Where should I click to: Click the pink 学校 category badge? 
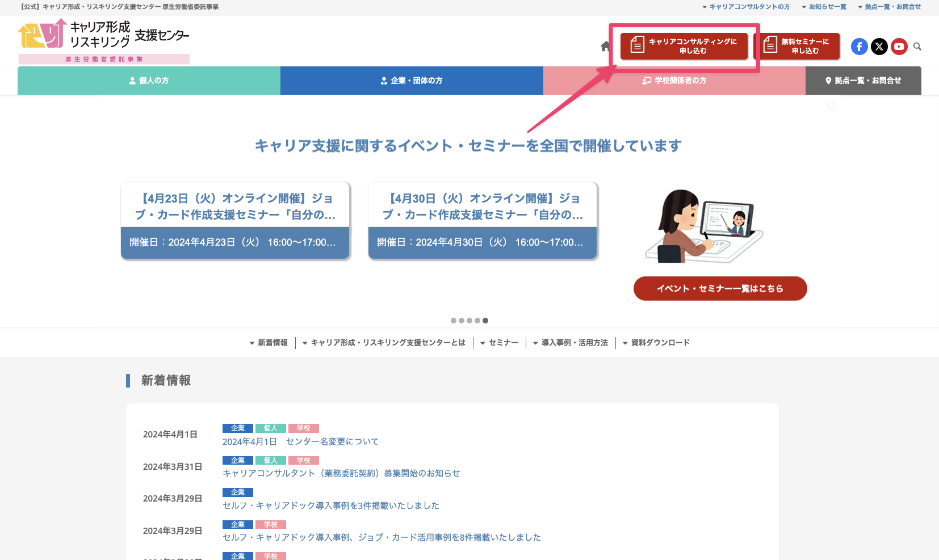tap(304, 428)
